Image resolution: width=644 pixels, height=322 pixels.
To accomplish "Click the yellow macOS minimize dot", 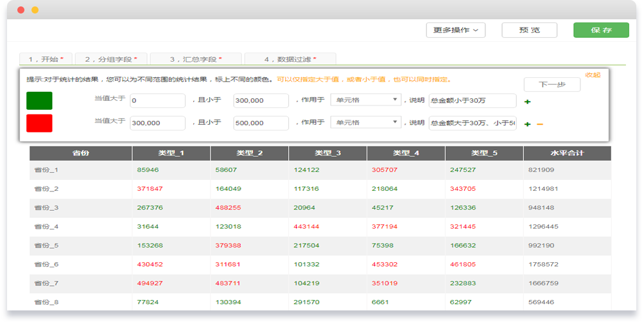I will (35, 10).
